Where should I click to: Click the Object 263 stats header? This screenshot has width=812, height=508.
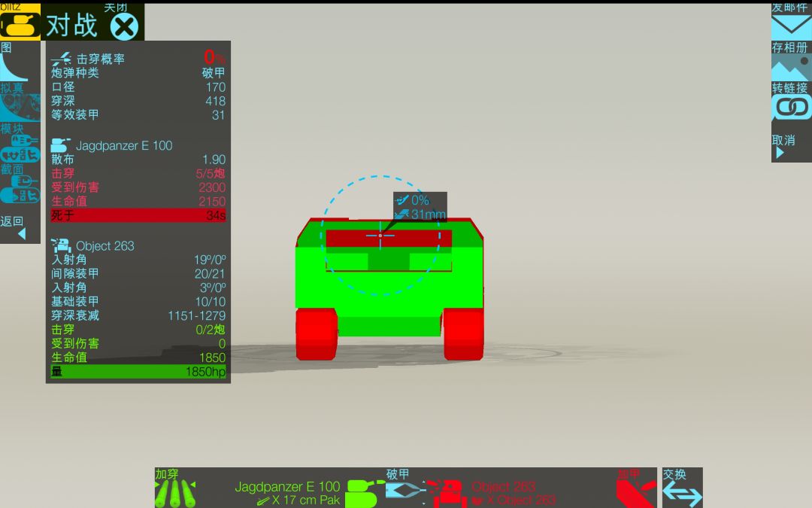(x=92, y=245)
